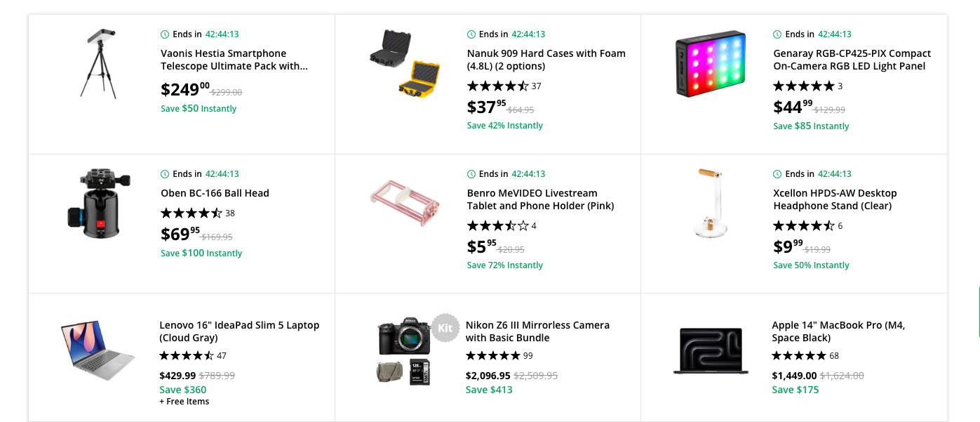
Task: Open the Nanuk 909 Hard Cases image
Action: [405, 64]
